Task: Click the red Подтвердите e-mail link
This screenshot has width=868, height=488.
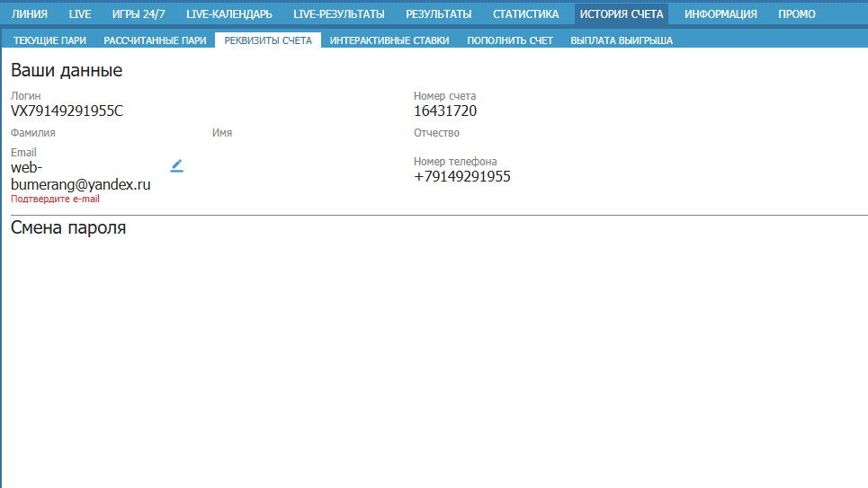Action: tap(55, 199)
